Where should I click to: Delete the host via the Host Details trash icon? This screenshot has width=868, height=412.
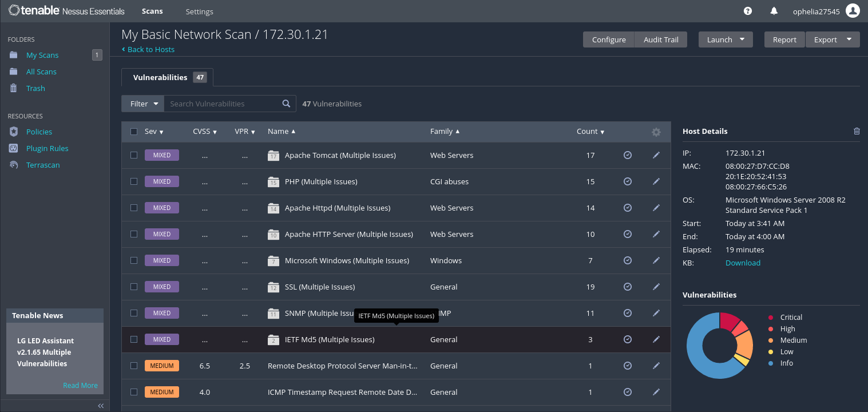pos(857,131)
